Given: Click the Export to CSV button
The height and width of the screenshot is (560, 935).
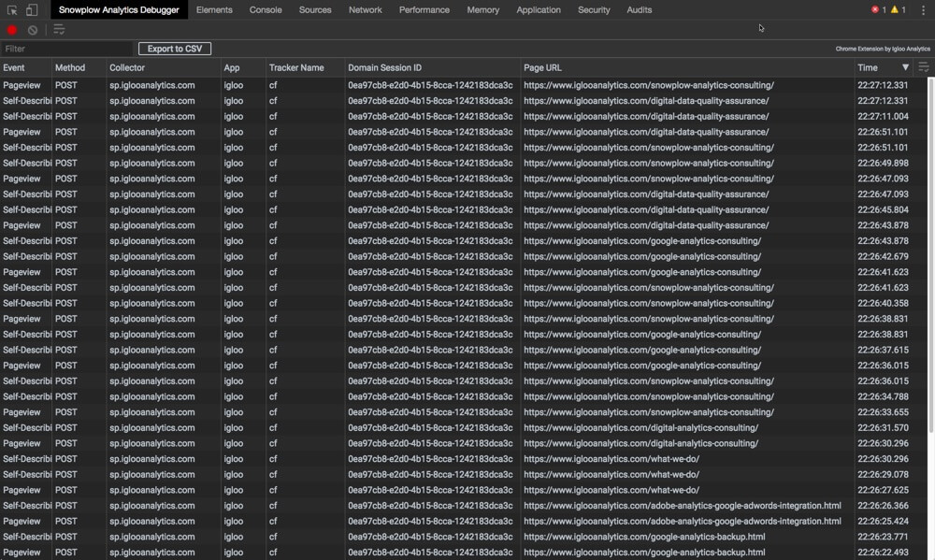Looking at the screenshot, I should (175, 49).
